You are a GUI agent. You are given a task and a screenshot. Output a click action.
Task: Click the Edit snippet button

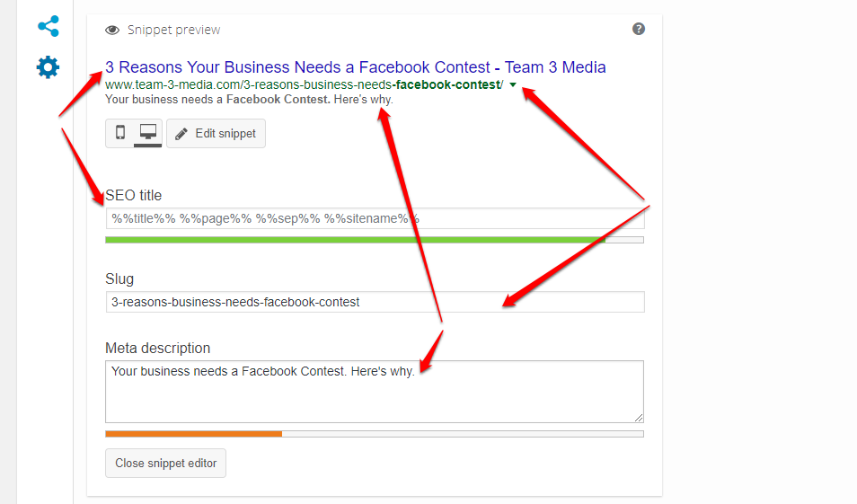coord(216,133)
